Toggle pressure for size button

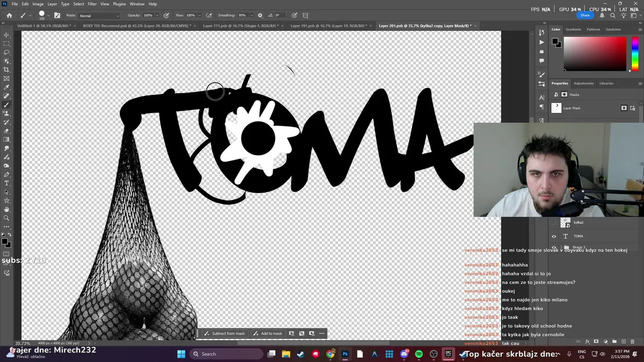tap(294, 16)
